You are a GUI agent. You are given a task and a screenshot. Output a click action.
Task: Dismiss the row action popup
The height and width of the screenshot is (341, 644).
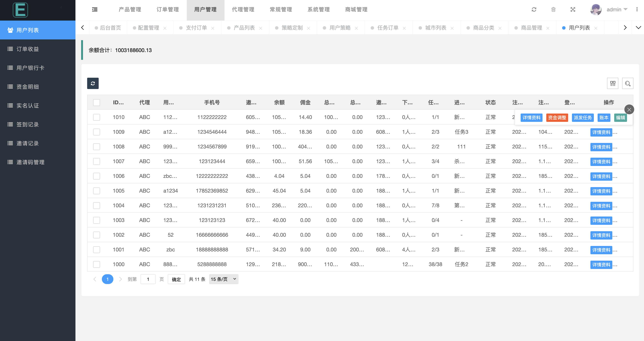click(629, 110)
